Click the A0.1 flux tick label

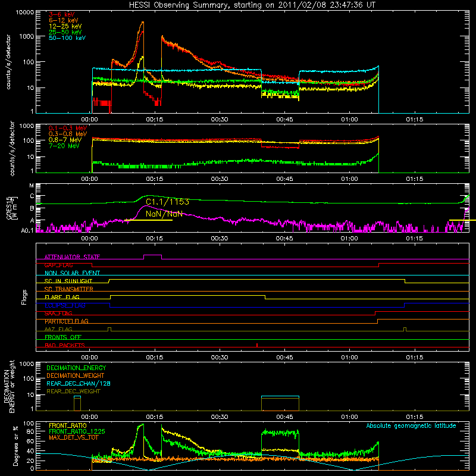click(27, 230)
